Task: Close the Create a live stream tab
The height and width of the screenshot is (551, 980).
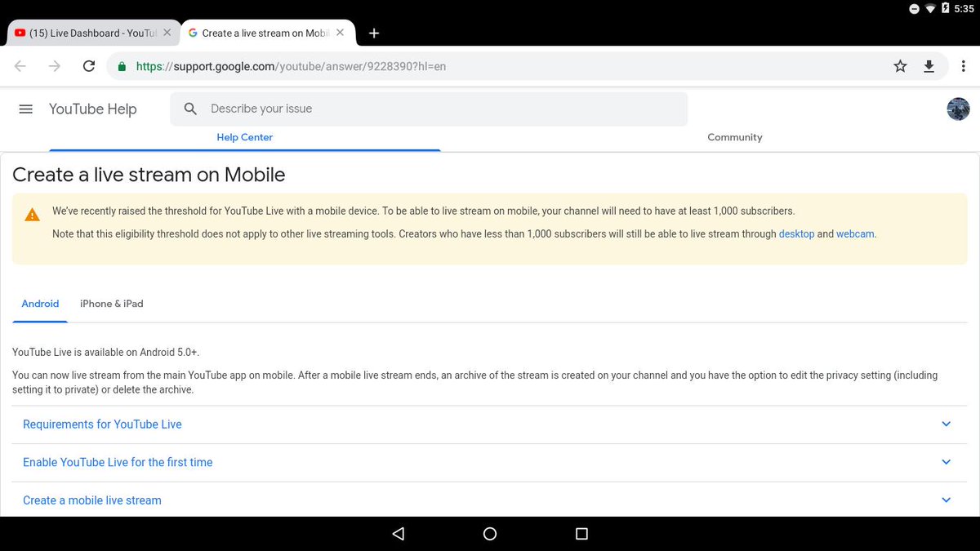Action: (x=340, y=33)
